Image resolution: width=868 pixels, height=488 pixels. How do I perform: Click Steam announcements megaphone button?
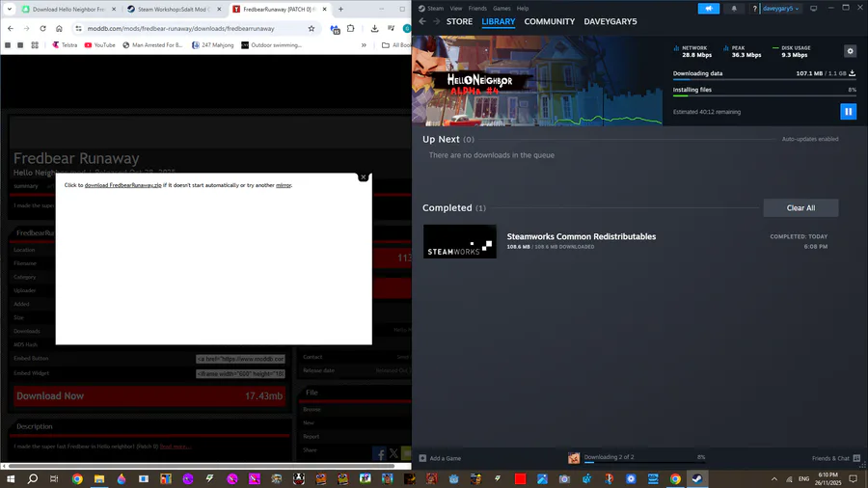click(709, 9)
